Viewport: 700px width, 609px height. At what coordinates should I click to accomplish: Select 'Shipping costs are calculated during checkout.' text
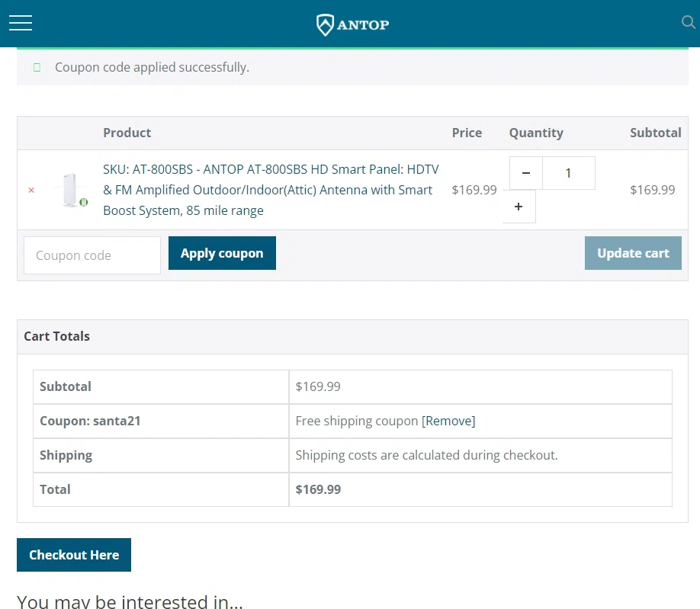(x=426, y=455)
